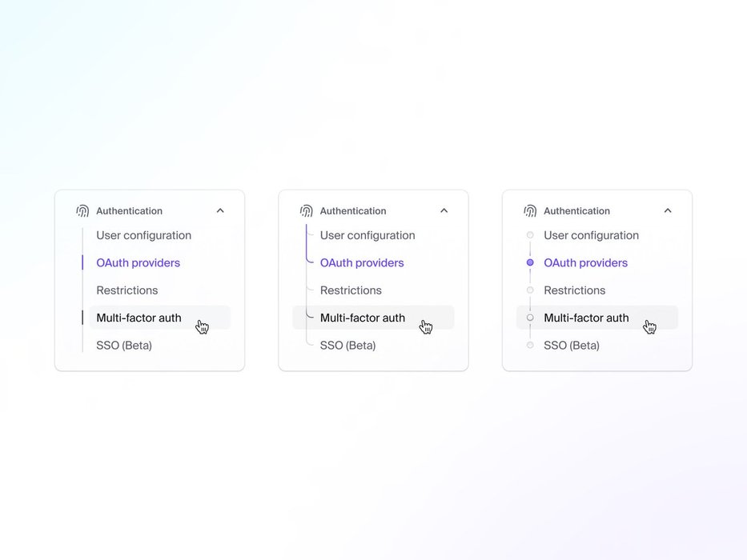
Task: Select the User configuration dot in right panel
Action: pos(530,235)
